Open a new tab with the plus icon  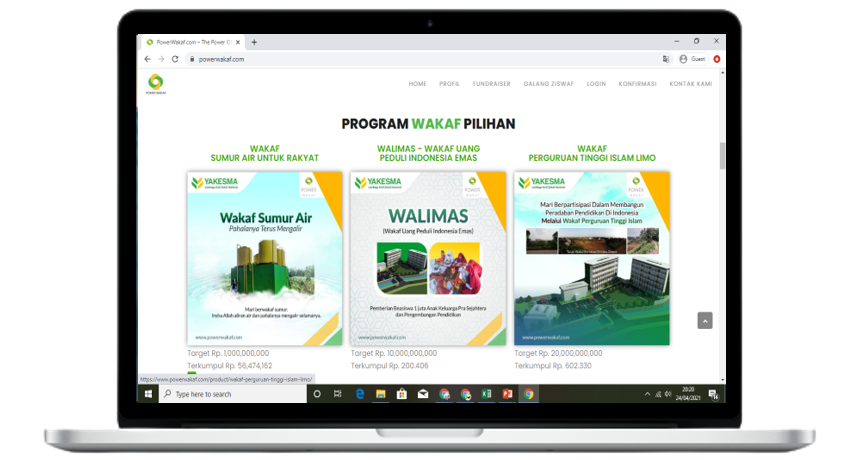click(254, 42)
